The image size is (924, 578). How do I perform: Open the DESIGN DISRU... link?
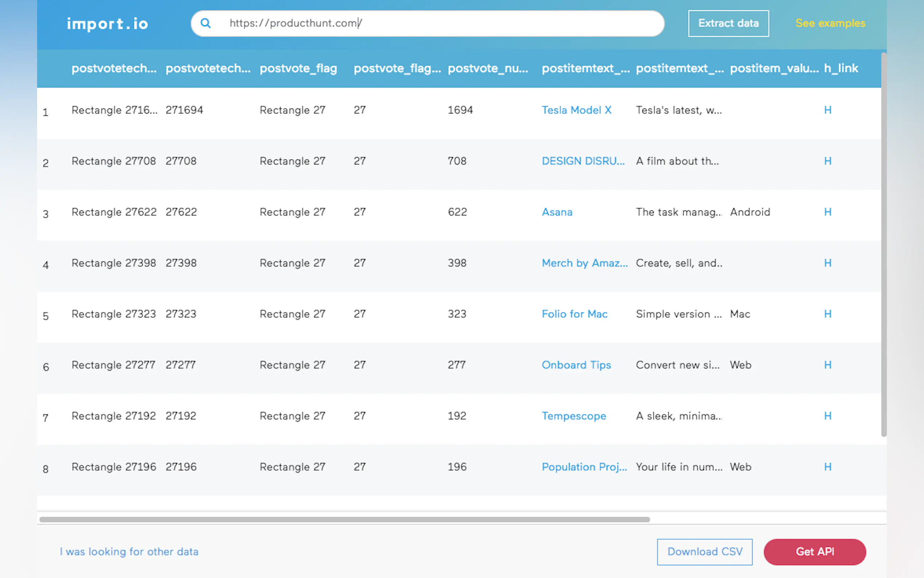click(583, 161)
